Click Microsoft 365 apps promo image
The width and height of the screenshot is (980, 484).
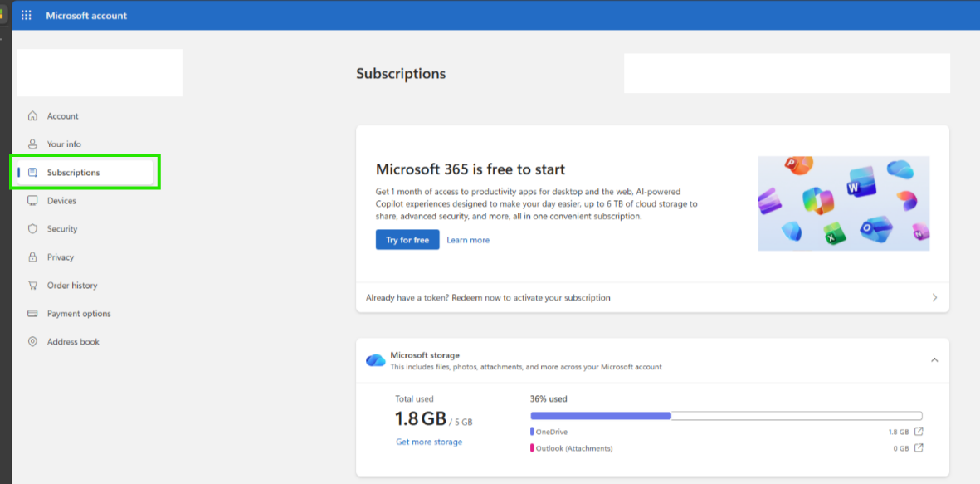click(844, 203)
